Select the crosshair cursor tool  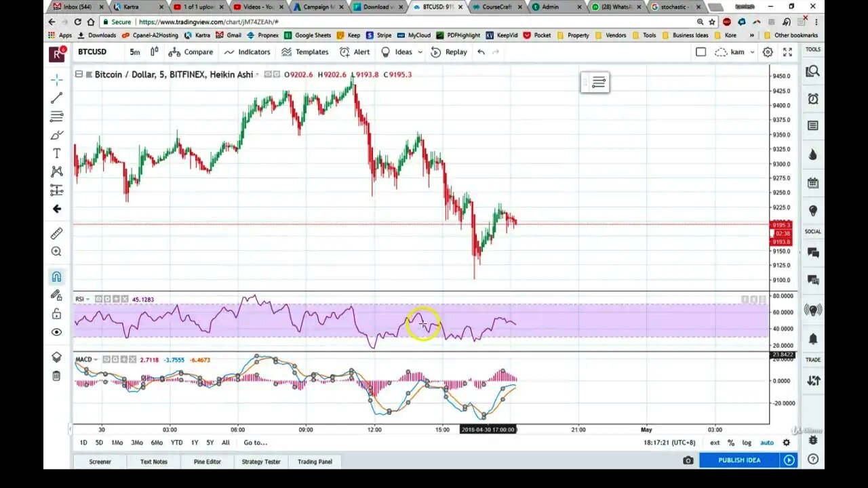57,80
